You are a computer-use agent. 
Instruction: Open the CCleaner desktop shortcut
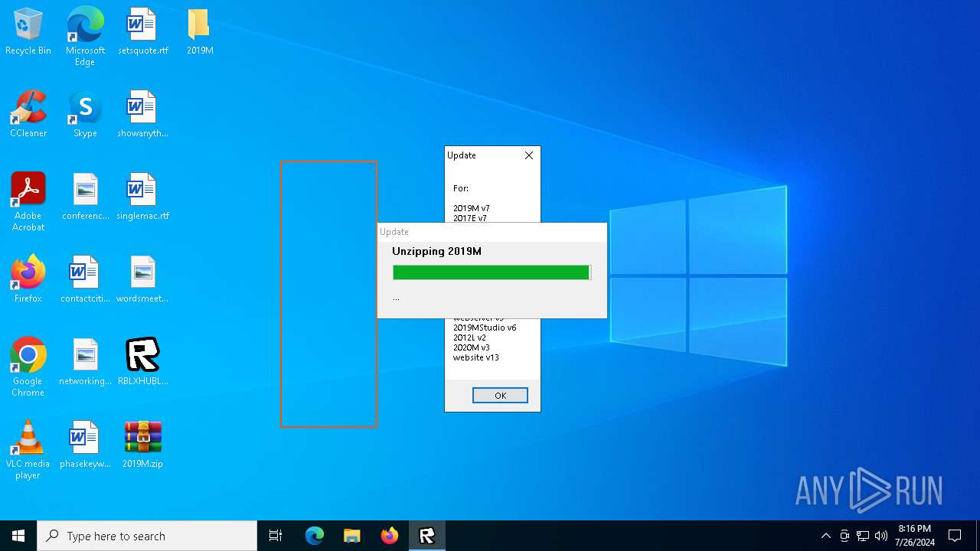(28, 114)
